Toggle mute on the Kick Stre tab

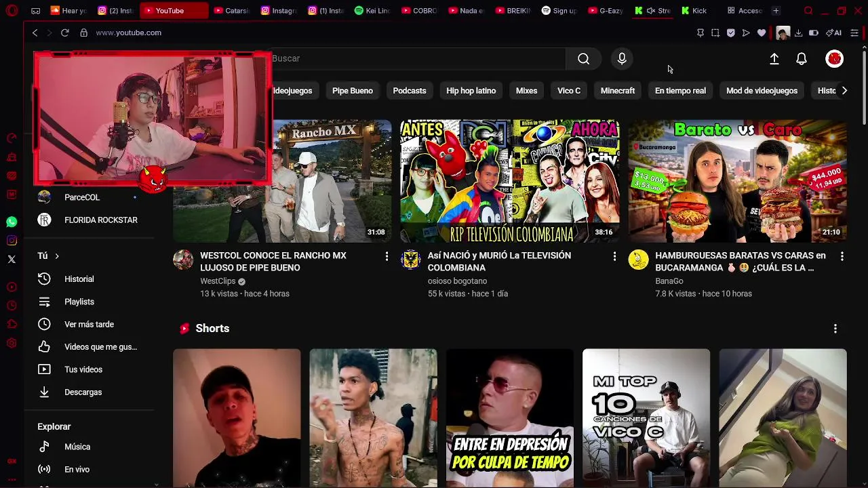click(x=651, y=11)
